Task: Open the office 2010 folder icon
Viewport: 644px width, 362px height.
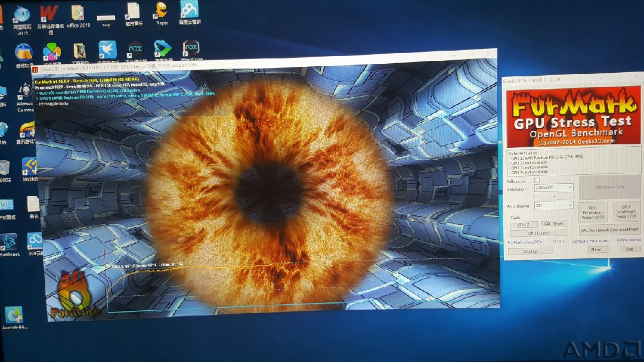Action: click(78, 17)
